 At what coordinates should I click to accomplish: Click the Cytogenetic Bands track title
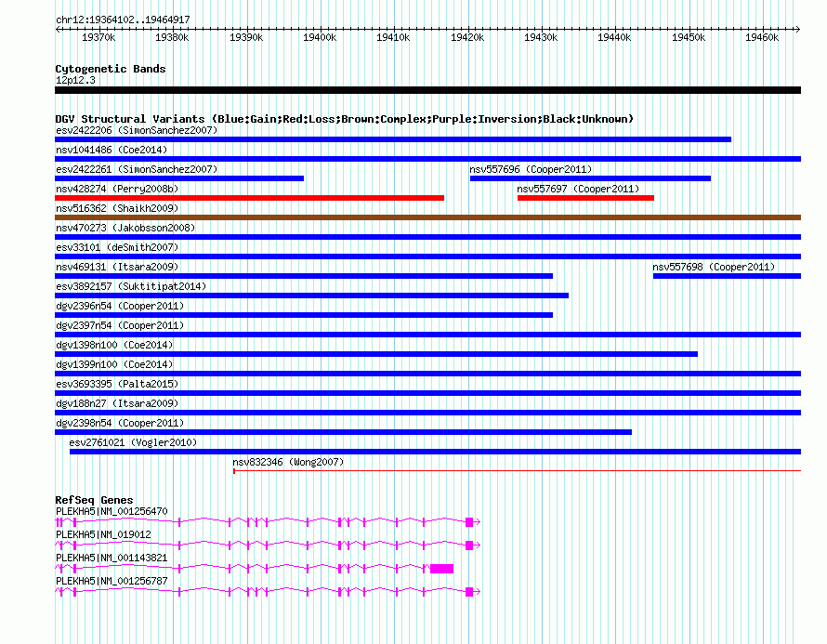coord(111,69)
